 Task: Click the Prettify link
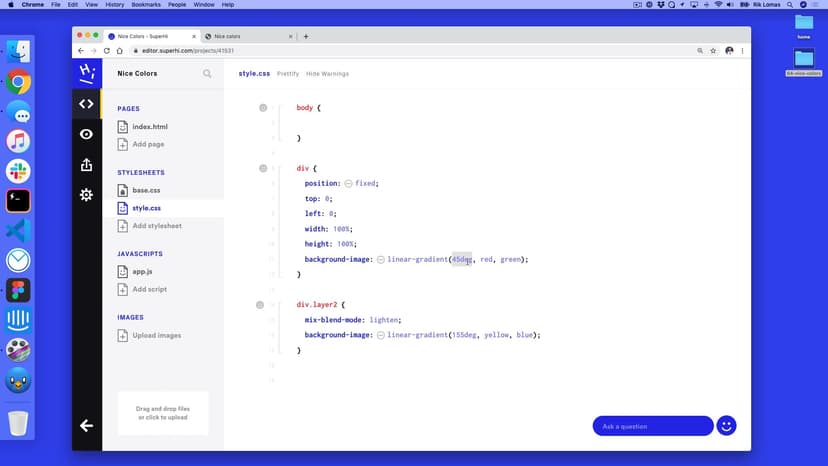click(287, 73)
